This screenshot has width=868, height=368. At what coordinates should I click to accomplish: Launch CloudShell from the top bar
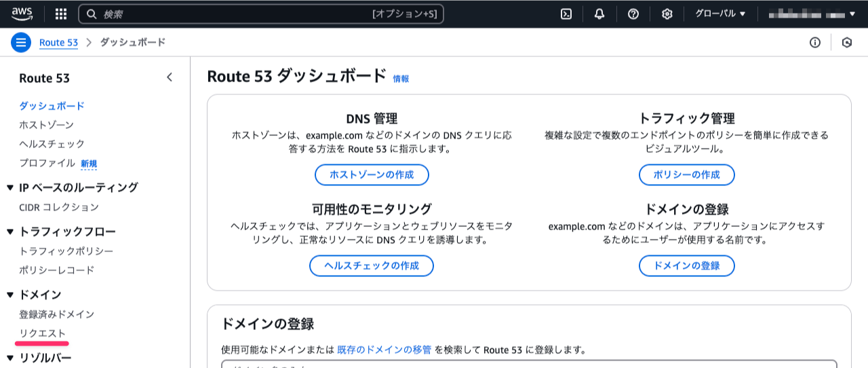(x=566, y=14)
